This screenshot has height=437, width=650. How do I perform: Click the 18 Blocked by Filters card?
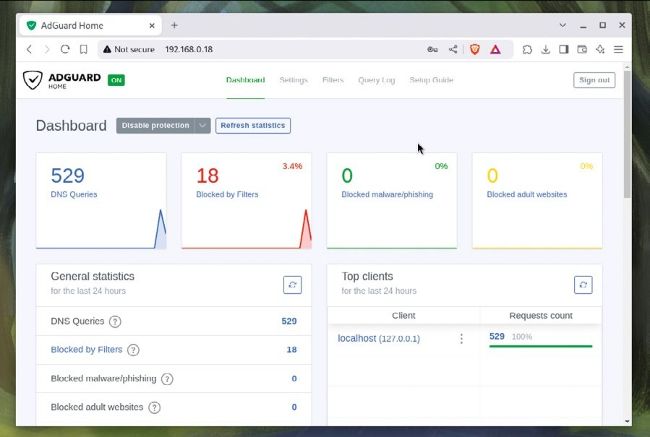pos(246,201)
